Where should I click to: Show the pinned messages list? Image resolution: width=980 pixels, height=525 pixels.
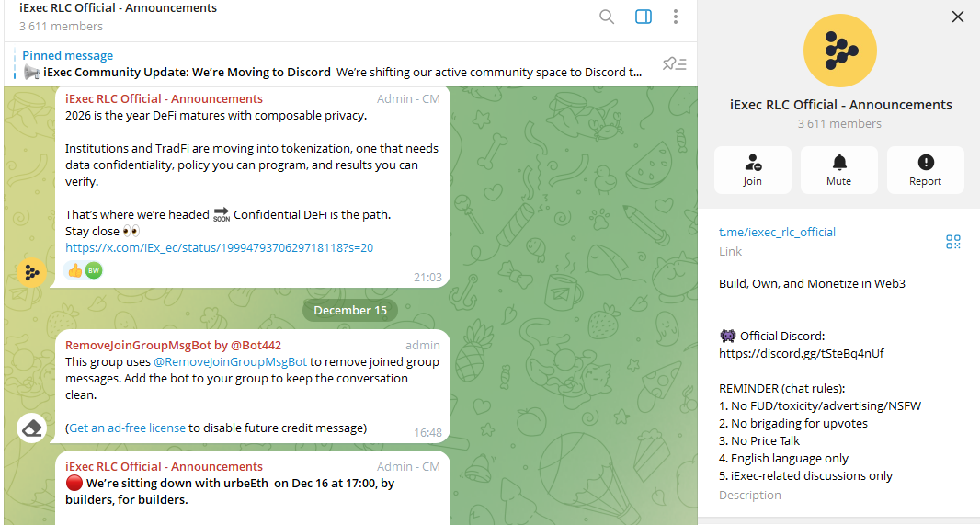(x=675, y=63)
